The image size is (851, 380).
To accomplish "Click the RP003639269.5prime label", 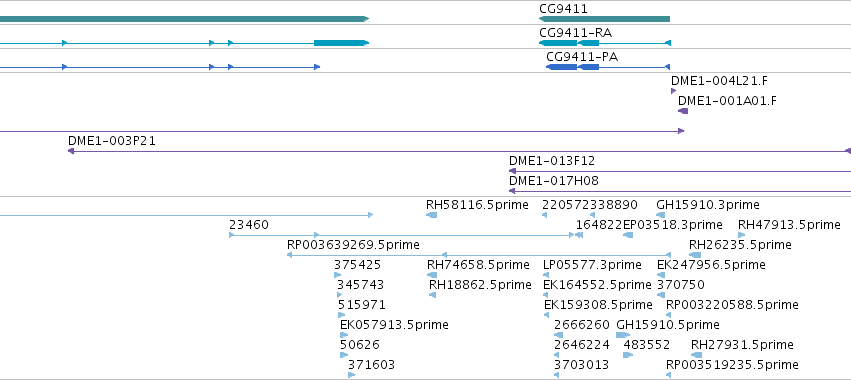I will pos(353,245).
